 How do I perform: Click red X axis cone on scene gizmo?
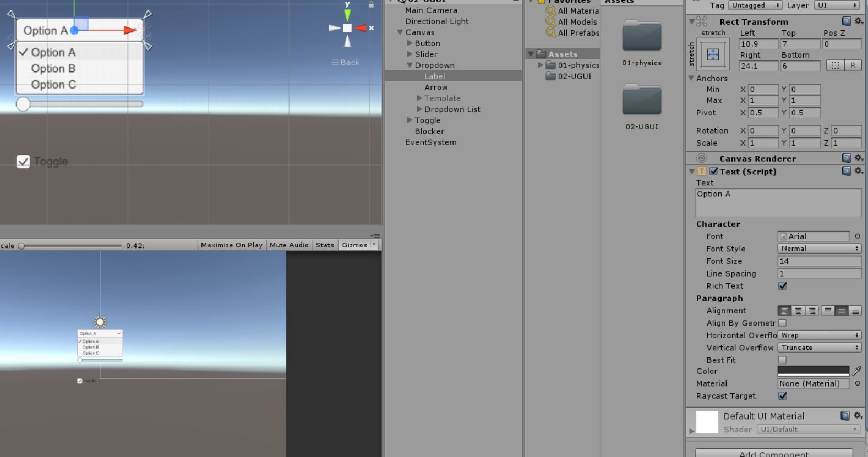click(x=361, y=28)
